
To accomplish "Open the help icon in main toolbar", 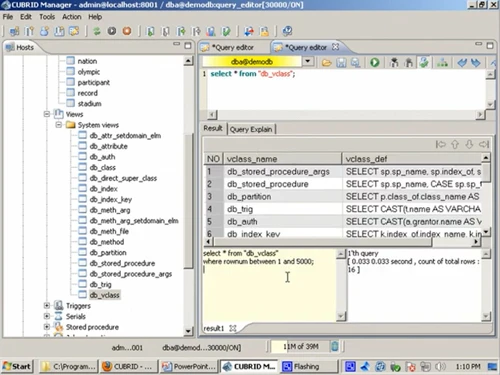I will pos(287,31).
